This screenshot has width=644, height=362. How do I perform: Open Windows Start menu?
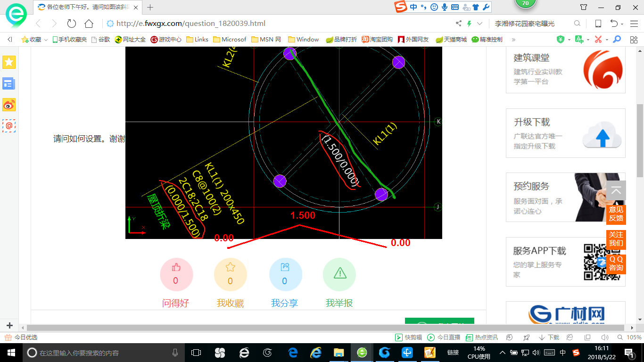pos(11,352)
